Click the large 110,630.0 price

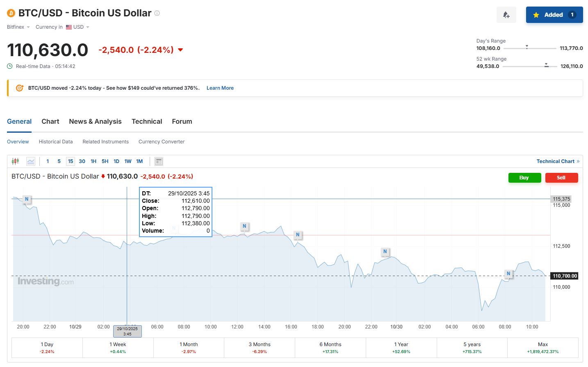coord(48,50)
